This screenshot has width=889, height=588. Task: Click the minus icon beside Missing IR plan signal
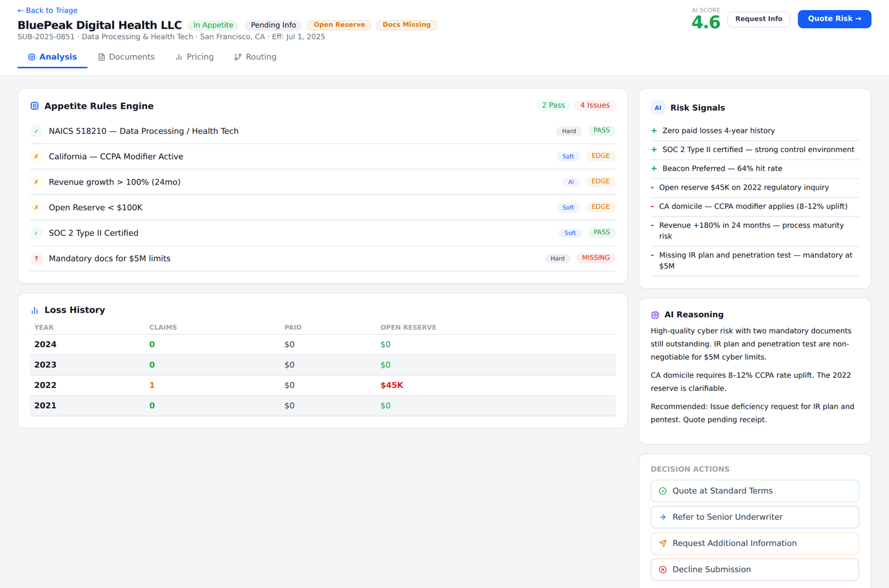[652, 255]
